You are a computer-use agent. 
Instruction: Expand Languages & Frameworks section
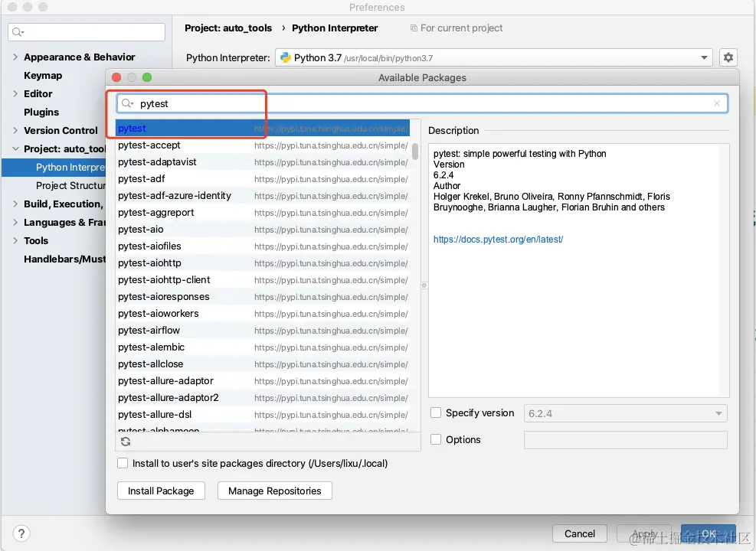point(15,222)
